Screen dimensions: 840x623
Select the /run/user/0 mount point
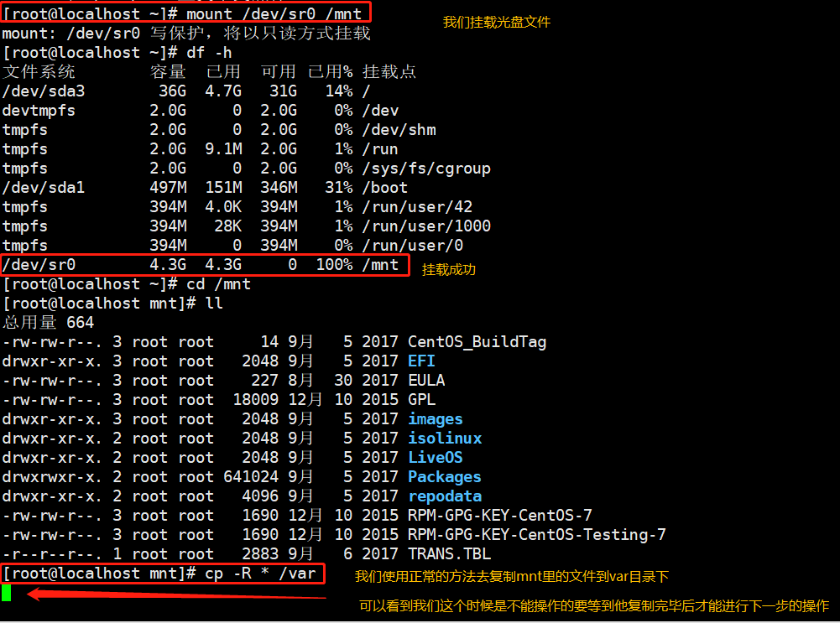click(x=413, y=245)
